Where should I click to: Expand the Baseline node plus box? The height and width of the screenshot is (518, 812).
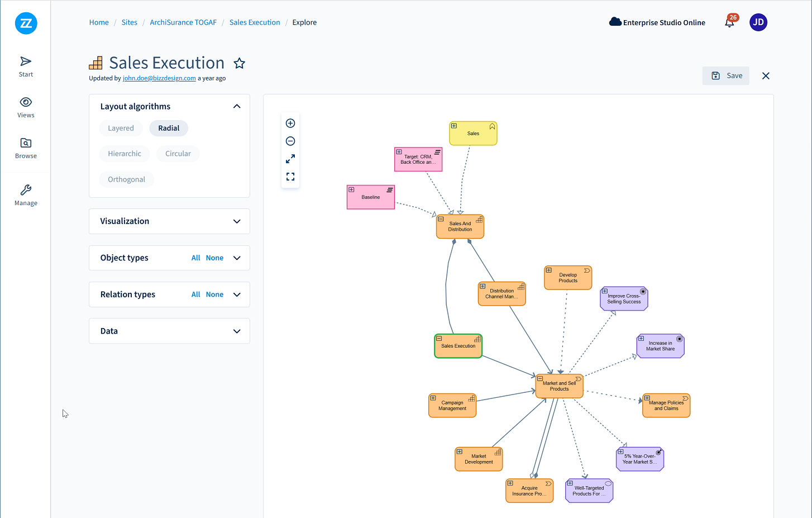coord(351,190)
